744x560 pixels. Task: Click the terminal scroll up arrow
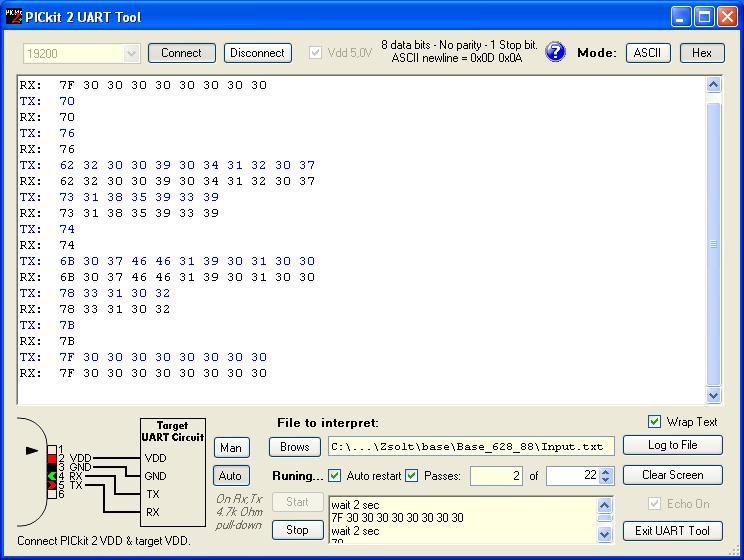[x=714, y=85]
